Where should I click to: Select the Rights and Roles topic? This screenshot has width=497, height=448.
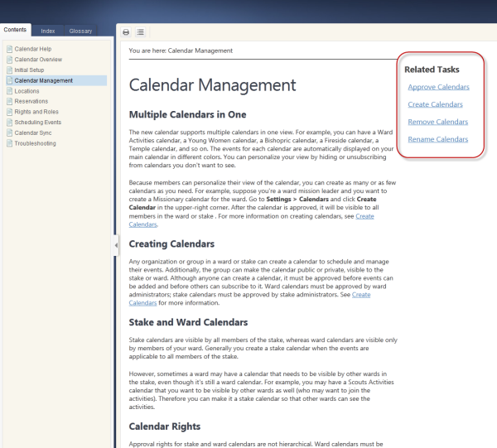click(x=36, y=112)
